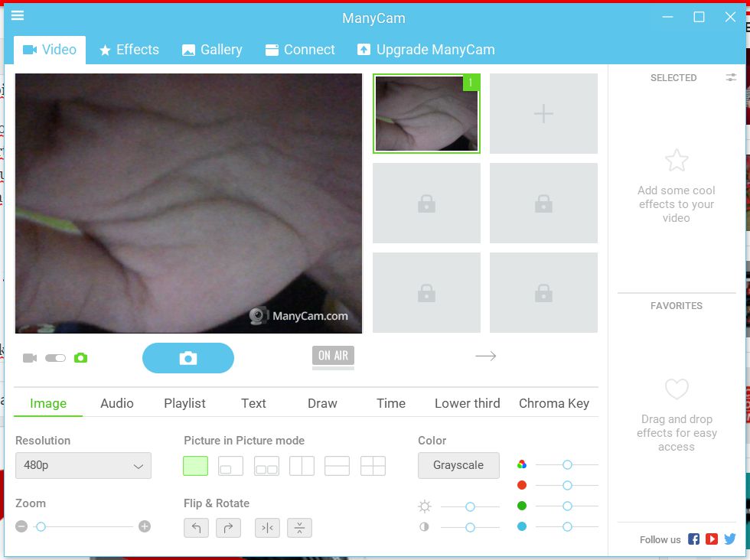The image size is (750, 560).
Task: Select video source thumbnail 1
Action: [426, 113]
